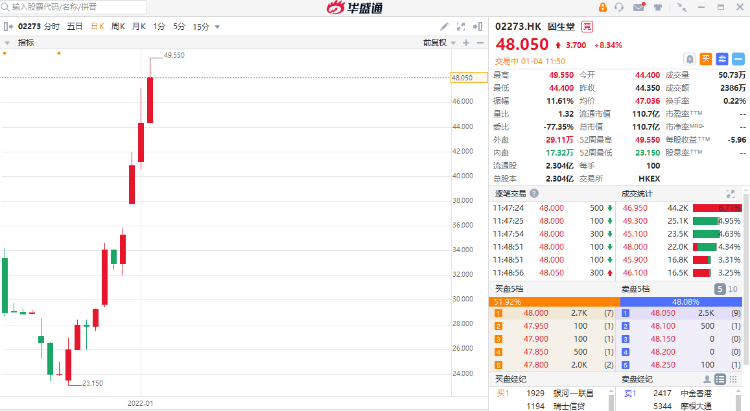Switch order book depth to 5 levels
This screenshot has height=411, width=750.
(718, 290)
